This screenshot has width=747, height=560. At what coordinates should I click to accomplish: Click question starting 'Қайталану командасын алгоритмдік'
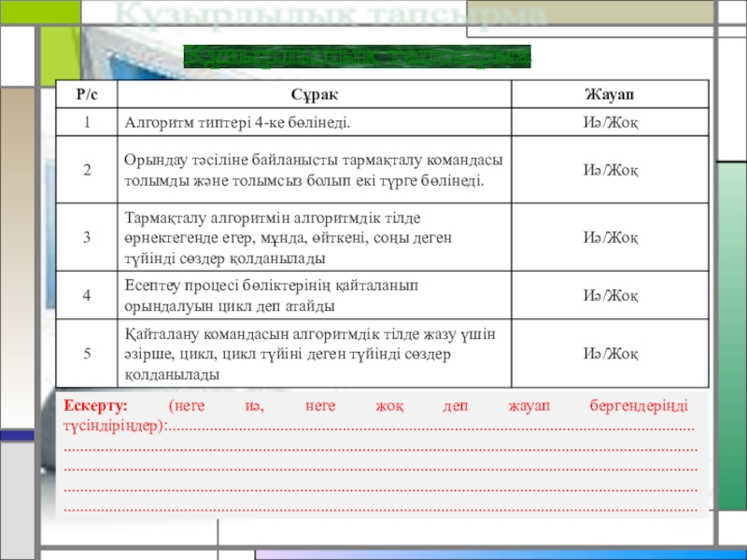tap(310, 354)
